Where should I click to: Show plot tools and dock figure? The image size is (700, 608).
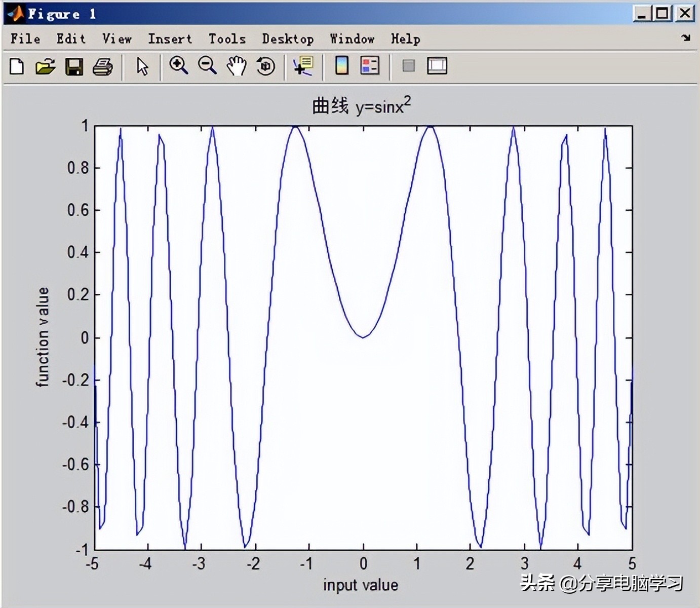[x=437, y=66]
